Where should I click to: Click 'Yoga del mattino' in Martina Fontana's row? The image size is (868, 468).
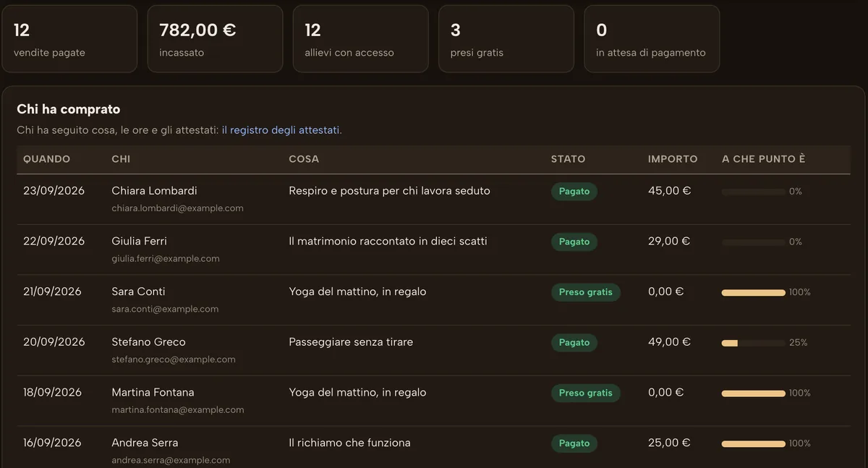click(357, 392)
